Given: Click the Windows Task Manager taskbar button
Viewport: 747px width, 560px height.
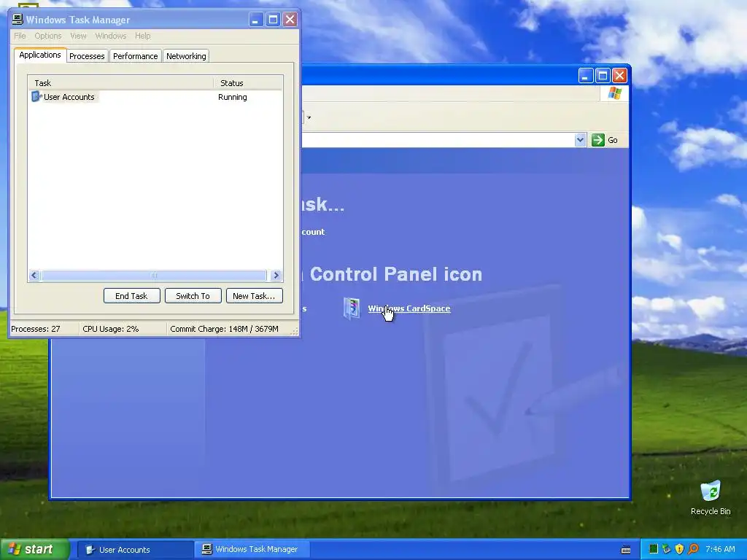Looking at the screenshot, I should pyautogui.click(x=252, y=550).
